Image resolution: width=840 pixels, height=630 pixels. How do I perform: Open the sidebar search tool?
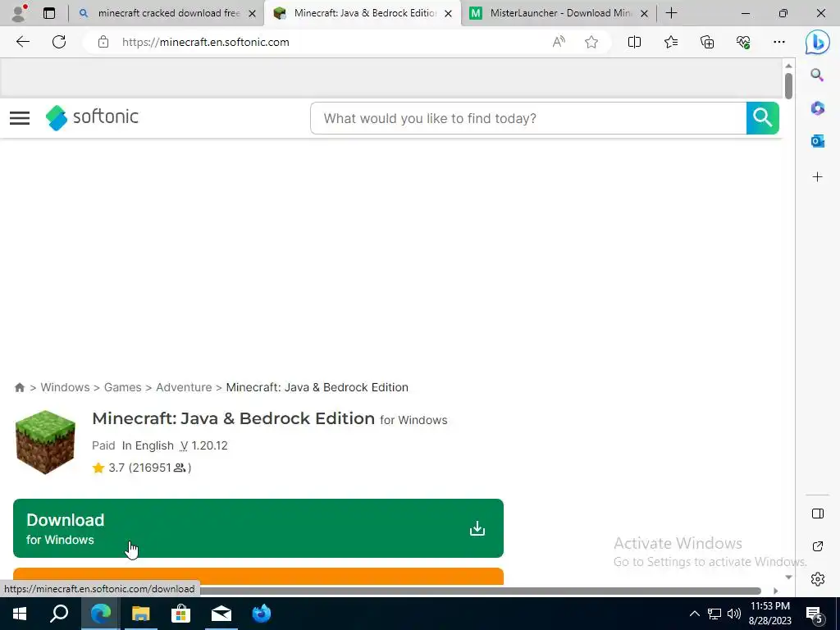pyautogui.click(x=817, y=75)
